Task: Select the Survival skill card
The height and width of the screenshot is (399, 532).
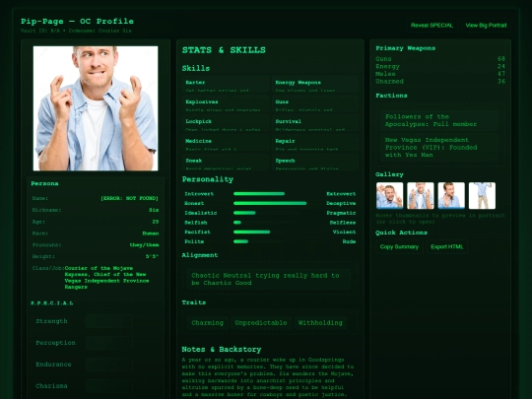Action: click(315, 123)
